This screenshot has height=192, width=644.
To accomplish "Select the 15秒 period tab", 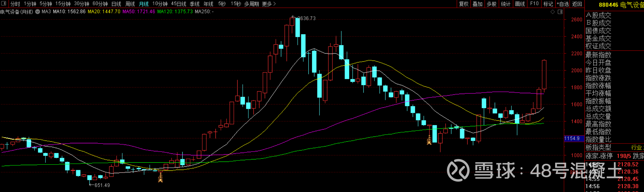I will 236,4.
